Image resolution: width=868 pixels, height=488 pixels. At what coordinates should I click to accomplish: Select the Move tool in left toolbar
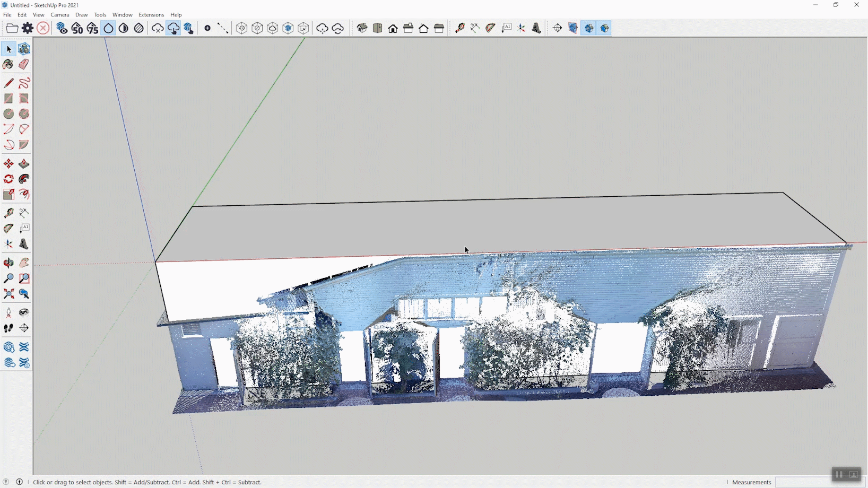pyautogui.click(x=8, y=164)
